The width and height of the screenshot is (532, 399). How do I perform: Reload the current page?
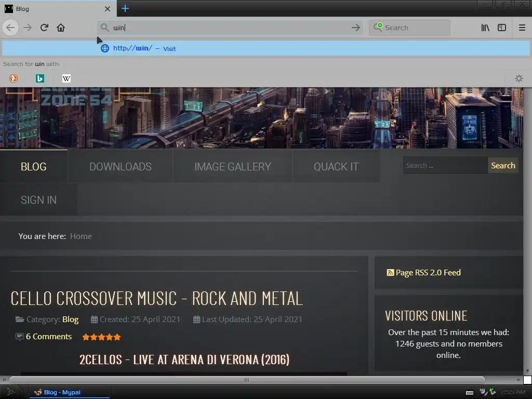click(44, 28)
